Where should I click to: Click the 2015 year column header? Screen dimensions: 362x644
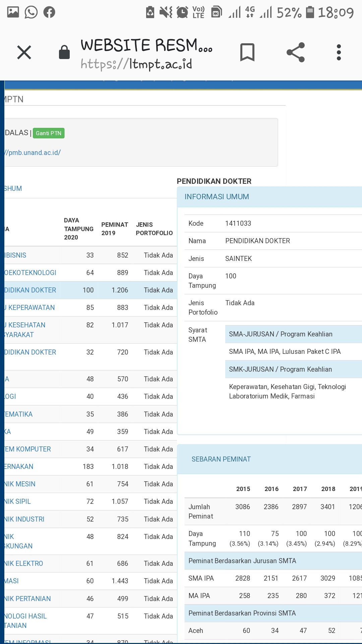tap(243, 489)
